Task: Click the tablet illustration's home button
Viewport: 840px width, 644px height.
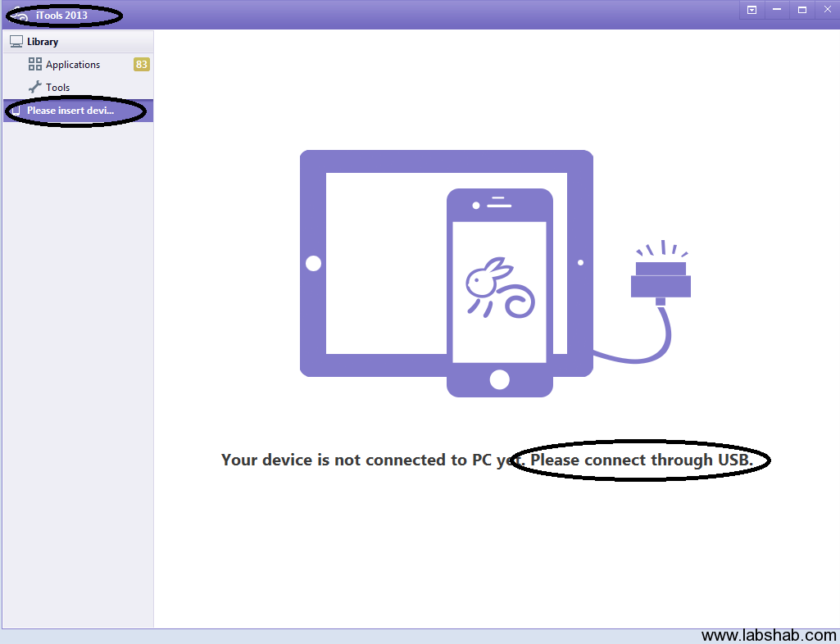Action: point(313,263)
